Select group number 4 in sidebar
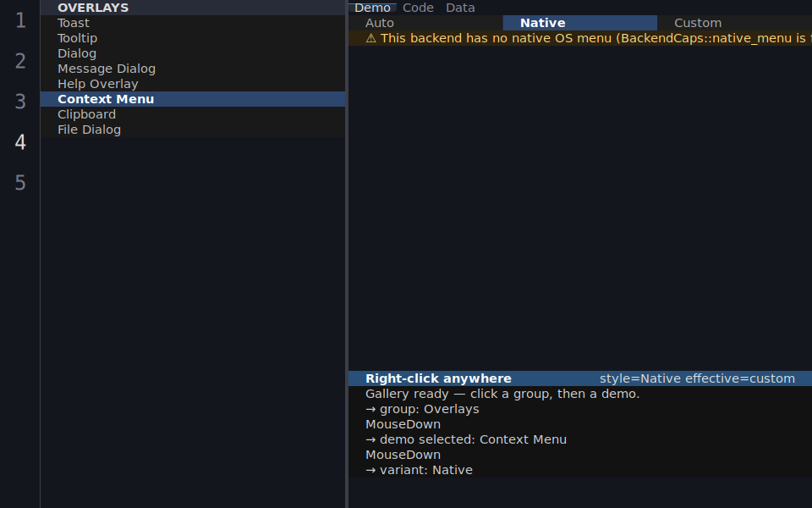Viewport: 812px width, 508px height. [20, 142]
